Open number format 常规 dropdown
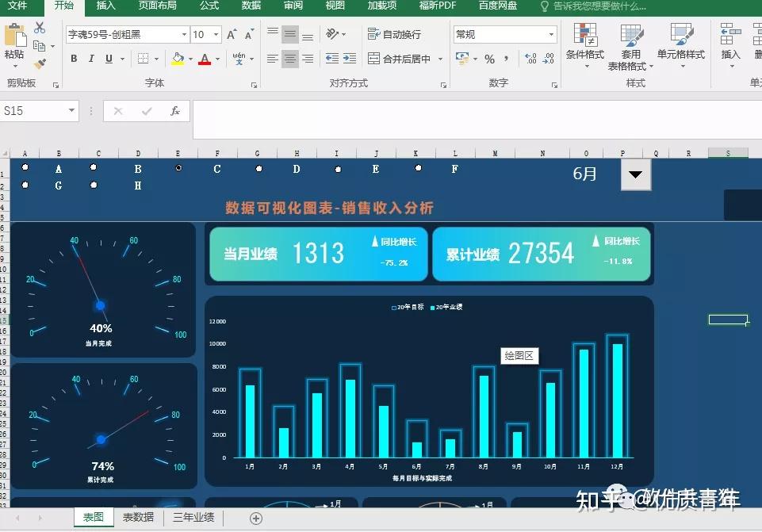This screenshot has width=762, height=532. (x=551, y=35)
